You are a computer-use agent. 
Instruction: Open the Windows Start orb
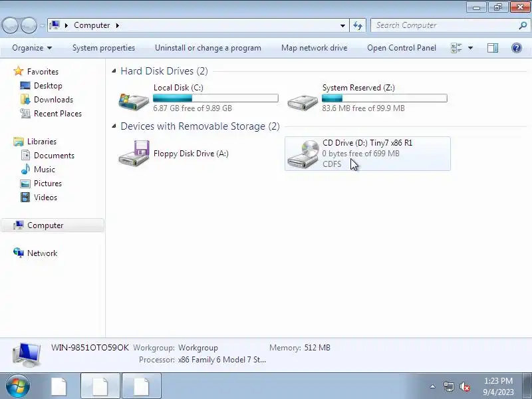[17, 386]
